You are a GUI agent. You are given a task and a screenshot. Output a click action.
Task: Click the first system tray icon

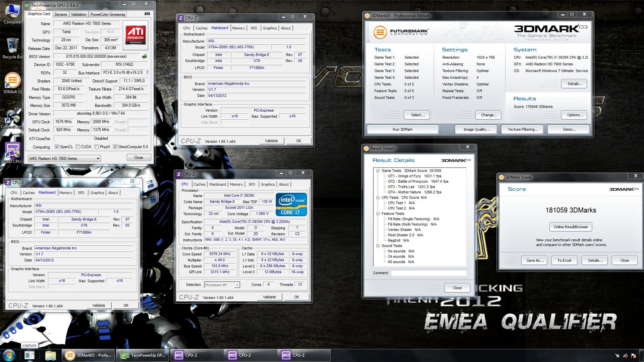click(617, 356)
